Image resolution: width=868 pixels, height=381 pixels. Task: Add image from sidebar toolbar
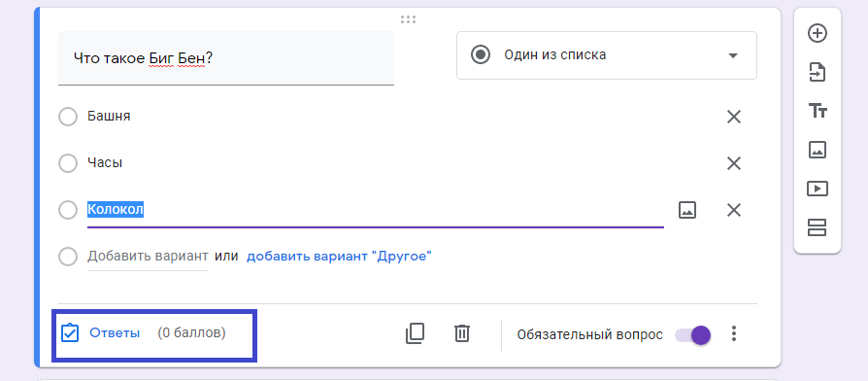coord(818,150)
